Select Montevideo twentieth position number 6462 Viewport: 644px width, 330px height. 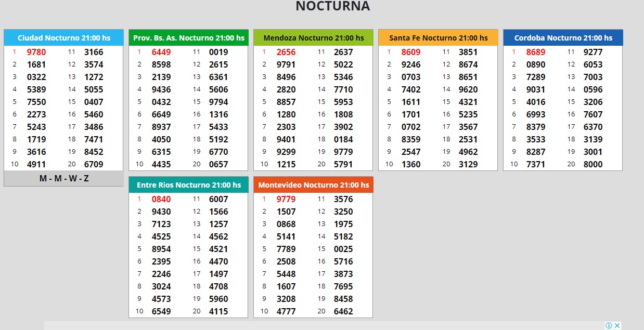tap(343, 311)
